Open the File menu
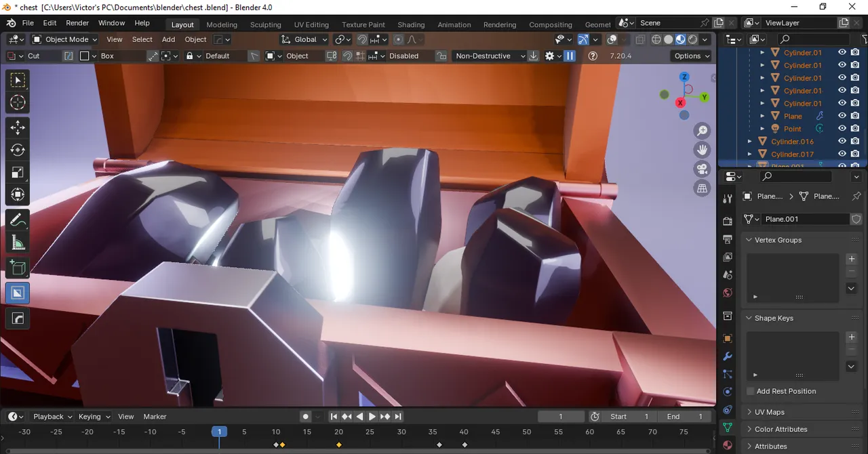Screen dimensions: 868x454 (x=28, y=23)
